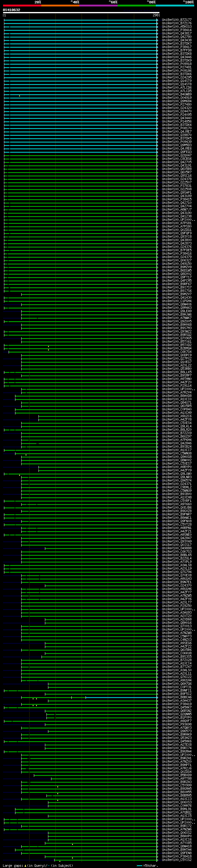Select hit label UniRef100_Q27PX2
Screen dimensions: 197x868
pyautogui.click(x=177, y=358)
